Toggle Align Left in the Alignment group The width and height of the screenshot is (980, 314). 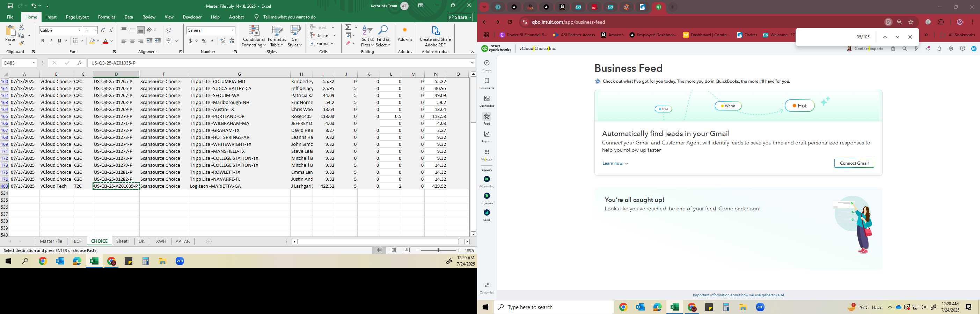[124, 41]
